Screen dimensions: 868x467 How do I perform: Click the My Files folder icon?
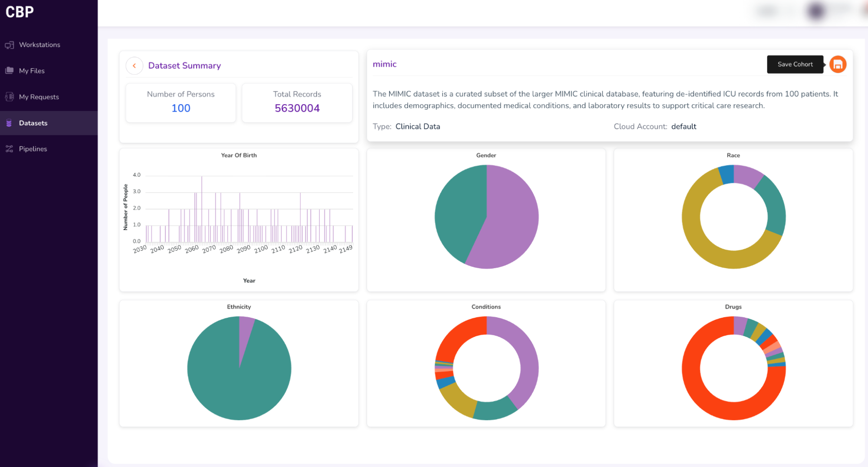coord(9,71)
